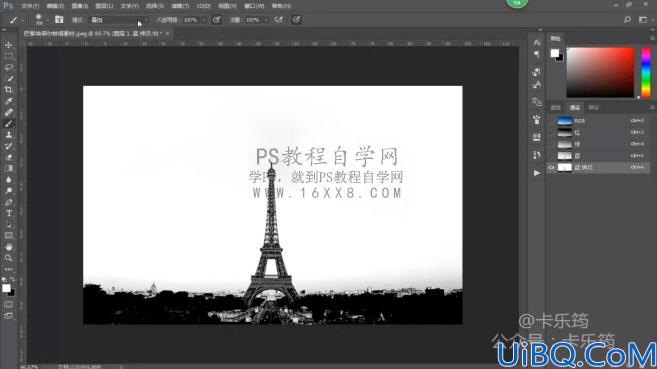The image size is (657, 369).
Task: Select the Brush tool in toolbar
Action: point(8,124)
